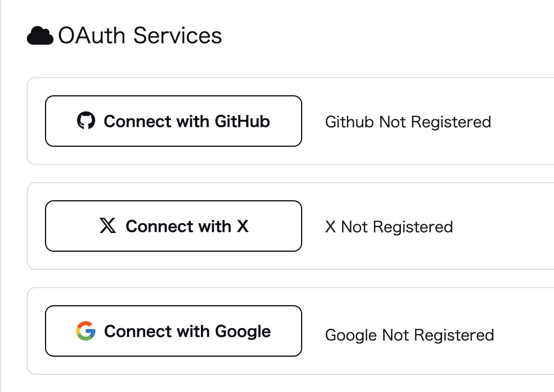The image size is (554, 392).
Task: Click the multicolor Google G logo
Action: (x=86, y=331)
